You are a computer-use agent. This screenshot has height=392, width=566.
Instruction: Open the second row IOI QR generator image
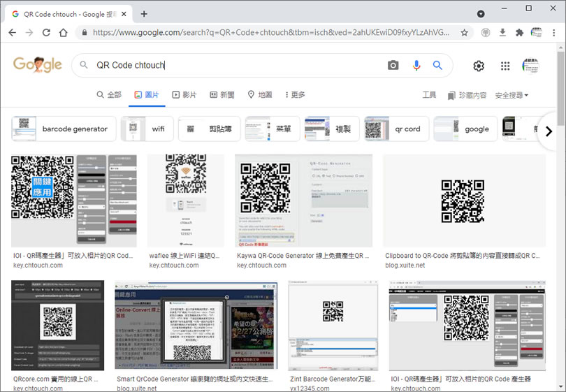(467, 326)
